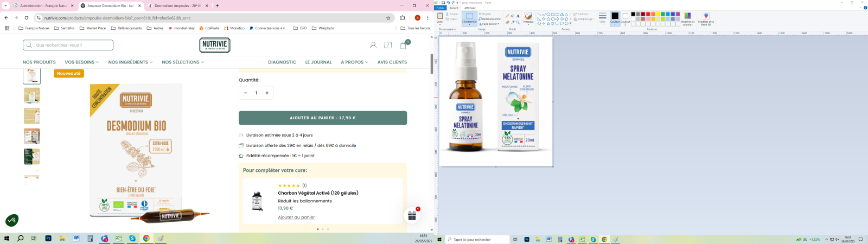Open the Contour dropdown in Paint
The width and height of the screenshot is (868, 244).
(x=582, y=14)
